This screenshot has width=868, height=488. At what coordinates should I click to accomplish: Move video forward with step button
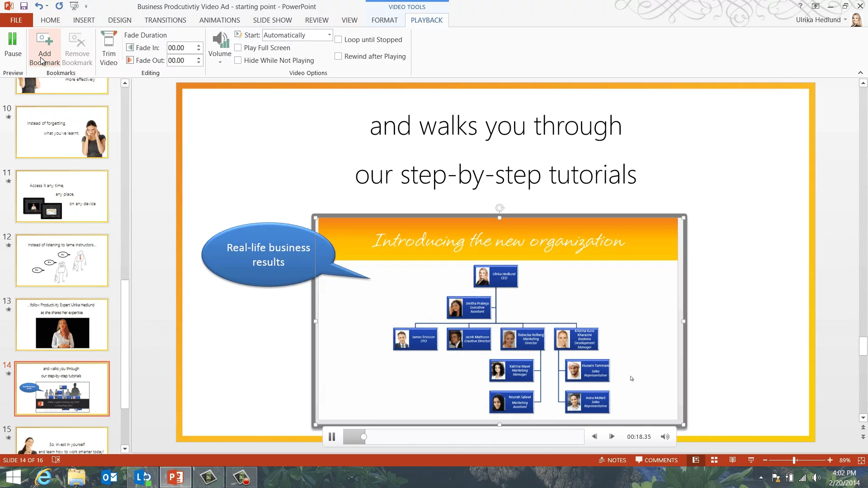tap(612, 436)
